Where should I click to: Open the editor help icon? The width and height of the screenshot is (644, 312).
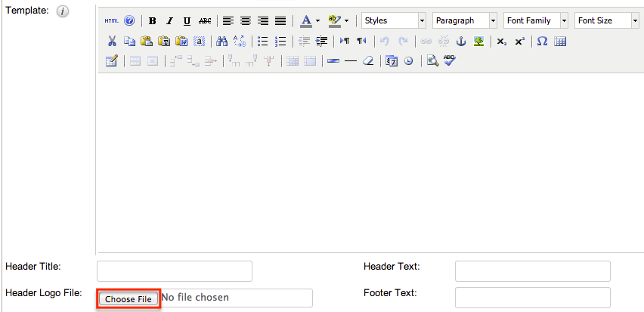(x=129, y=20)
